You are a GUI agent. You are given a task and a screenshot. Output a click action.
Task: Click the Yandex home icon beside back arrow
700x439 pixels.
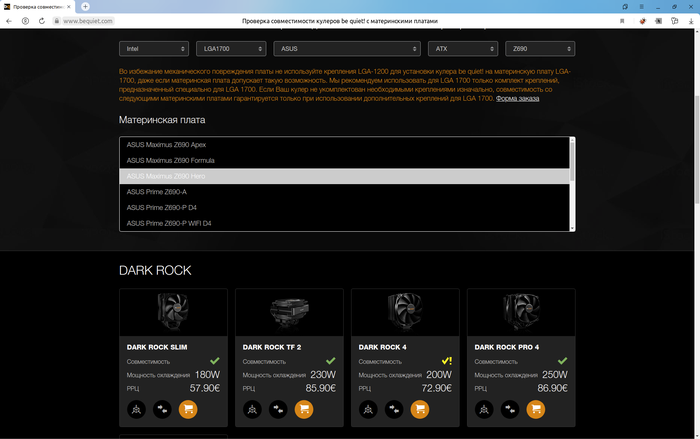(x=25, y=21)
